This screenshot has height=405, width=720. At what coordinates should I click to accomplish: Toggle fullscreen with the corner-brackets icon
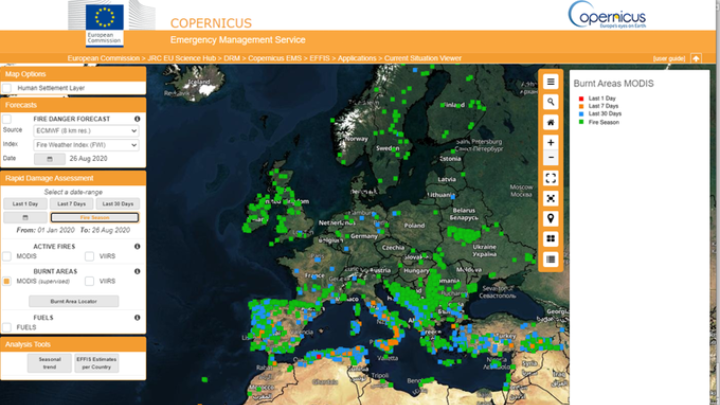pyautogui.click(x=551, y=178)
